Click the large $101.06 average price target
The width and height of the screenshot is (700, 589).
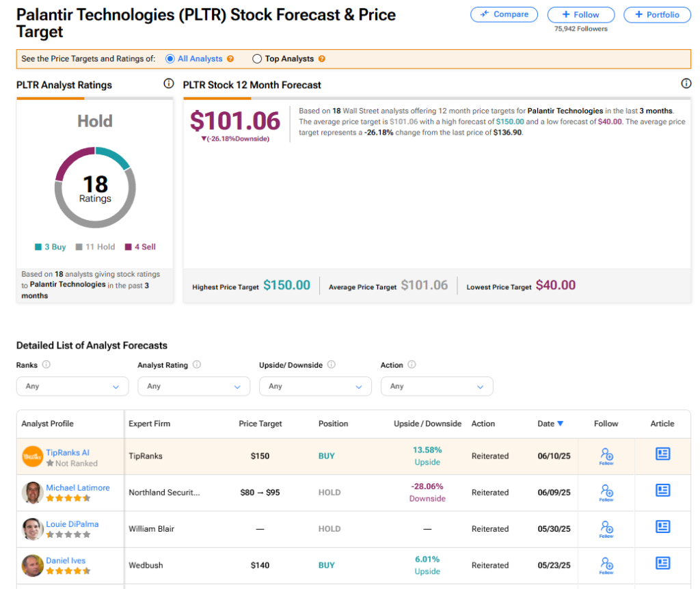(235, 121)
